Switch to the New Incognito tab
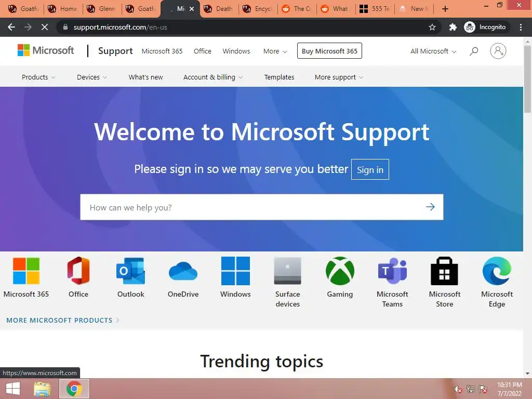 415,9
